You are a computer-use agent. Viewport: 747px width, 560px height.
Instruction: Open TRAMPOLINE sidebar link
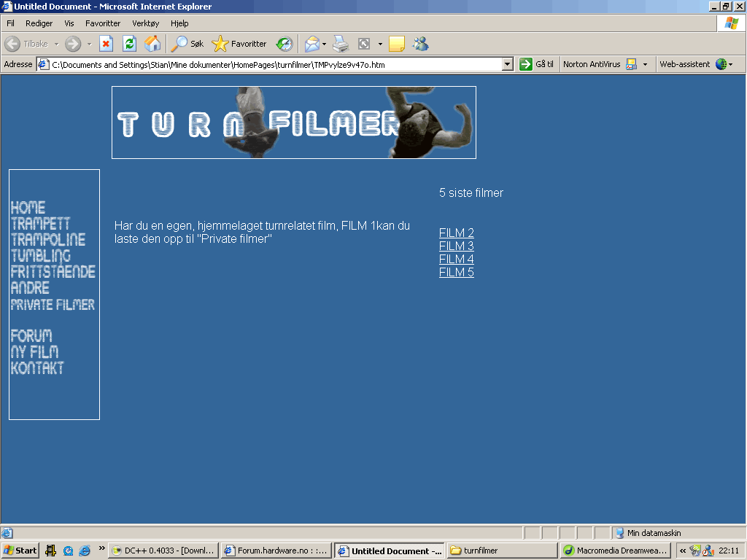click(x=48, y=239)
